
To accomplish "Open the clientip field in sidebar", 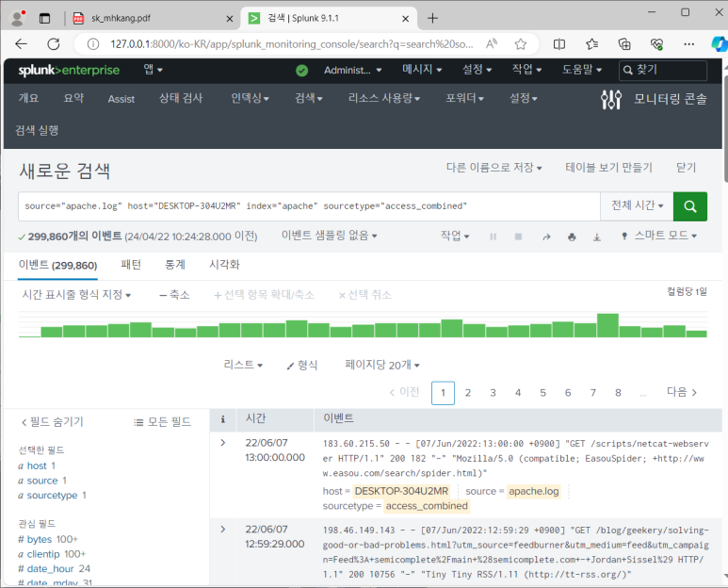I will (43, 554).
